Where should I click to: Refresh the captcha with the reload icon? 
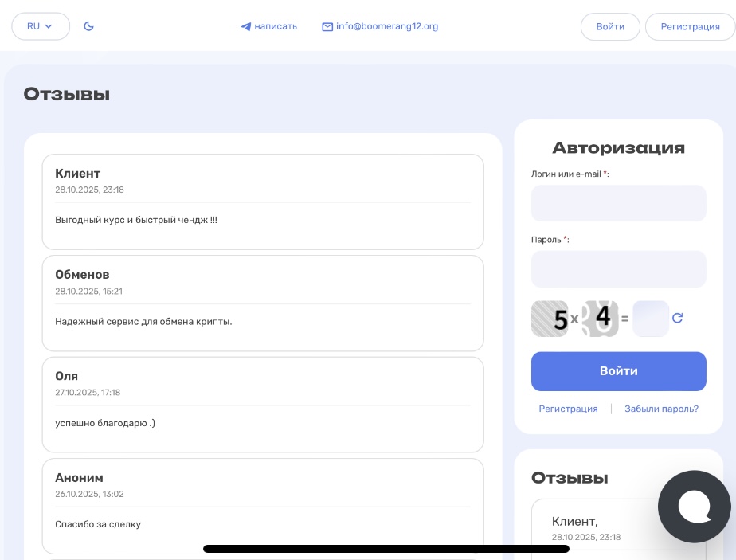point(678,318)
